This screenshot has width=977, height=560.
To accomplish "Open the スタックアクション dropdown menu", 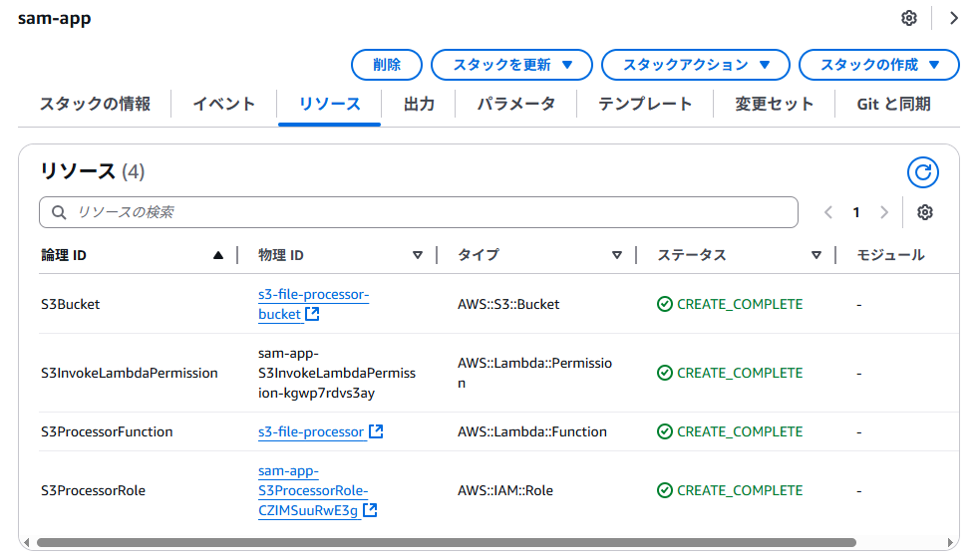I will pos(696,65).
